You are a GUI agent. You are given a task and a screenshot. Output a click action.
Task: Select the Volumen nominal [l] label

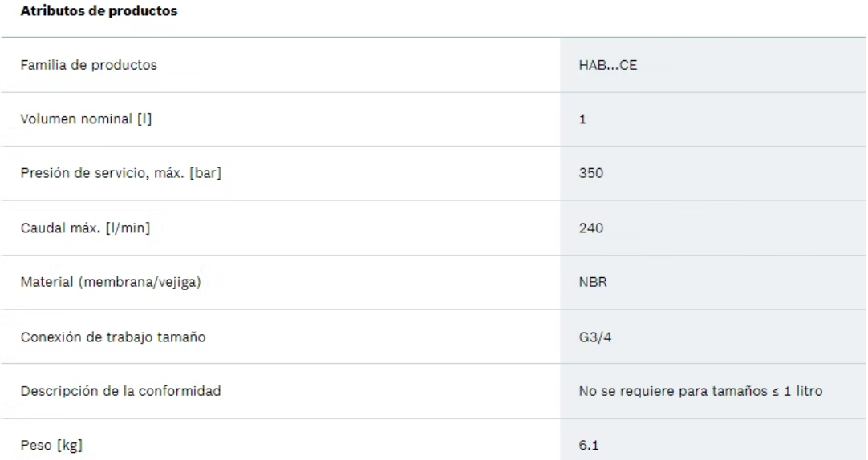(x=86, y=119)
